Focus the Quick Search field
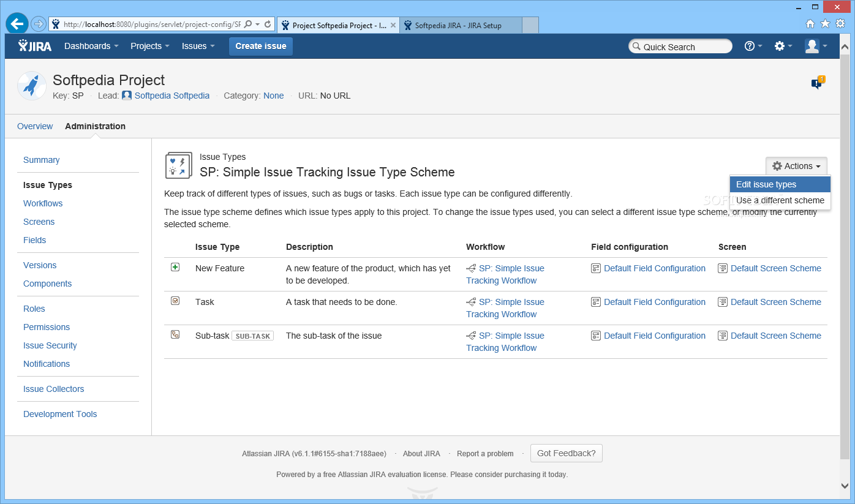Screen dimensions: 855x504 680,47
